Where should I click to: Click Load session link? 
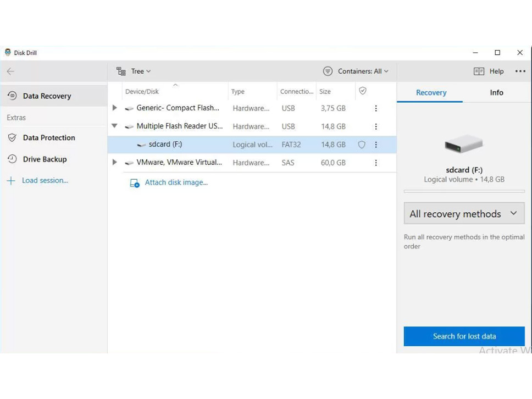point(45,180)
